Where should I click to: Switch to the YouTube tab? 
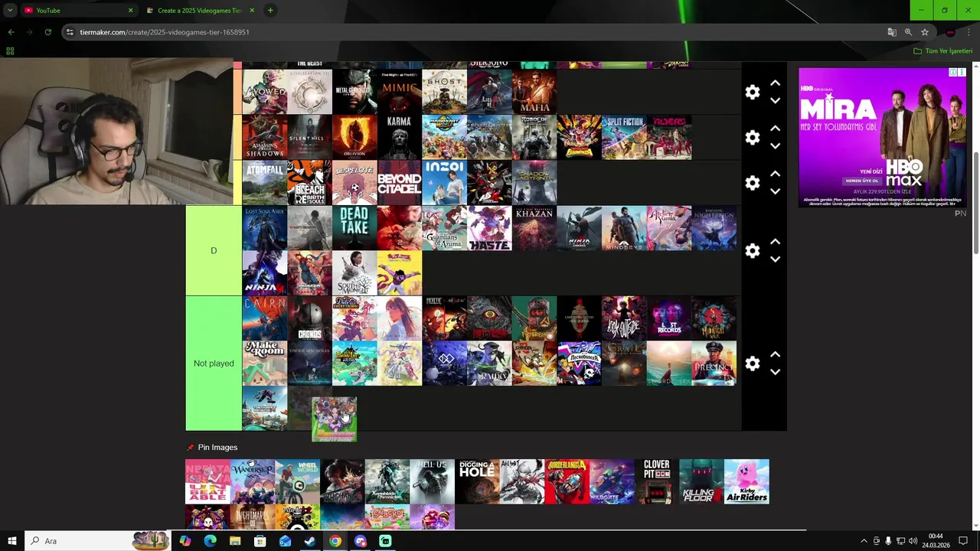(x=77, y=11)
